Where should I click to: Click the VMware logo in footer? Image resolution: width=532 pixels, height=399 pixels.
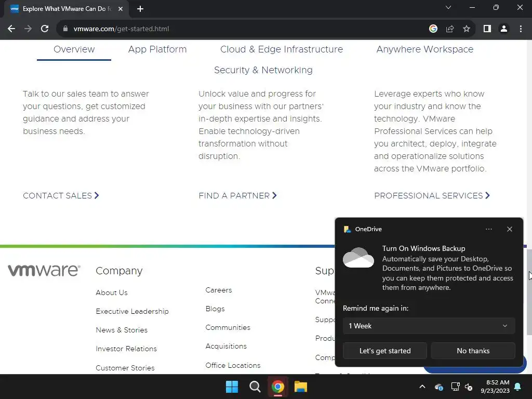pyautogui.click(x=44, y=270)
